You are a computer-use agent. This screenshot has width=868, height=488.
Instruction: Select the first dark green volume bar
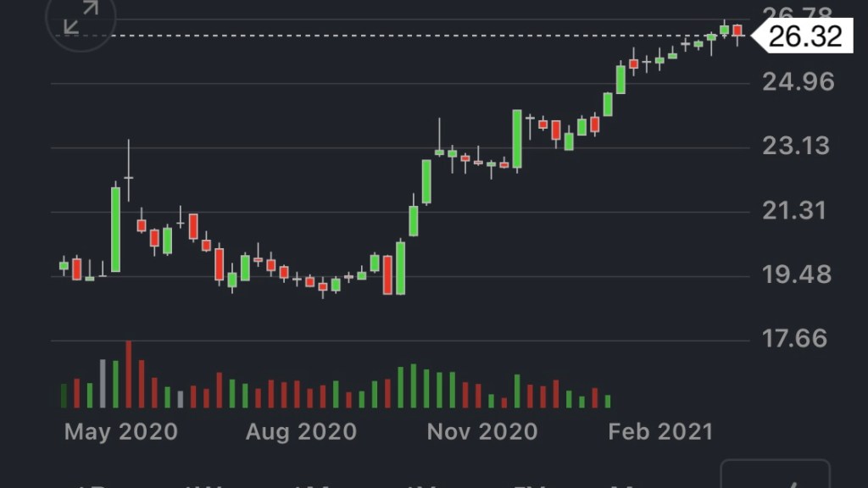pos(64,396)
